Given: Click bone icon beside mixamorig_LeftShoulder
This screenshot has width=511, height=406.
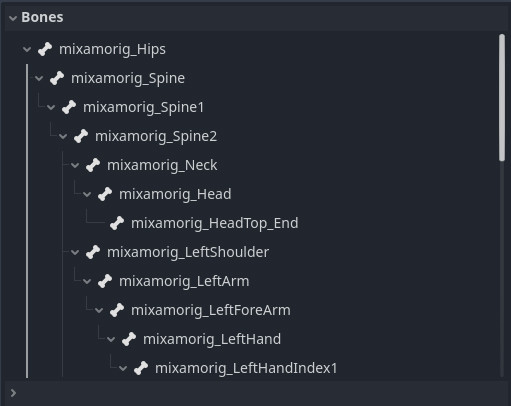Looking at the screenshot, I should (x=93, y=252).
